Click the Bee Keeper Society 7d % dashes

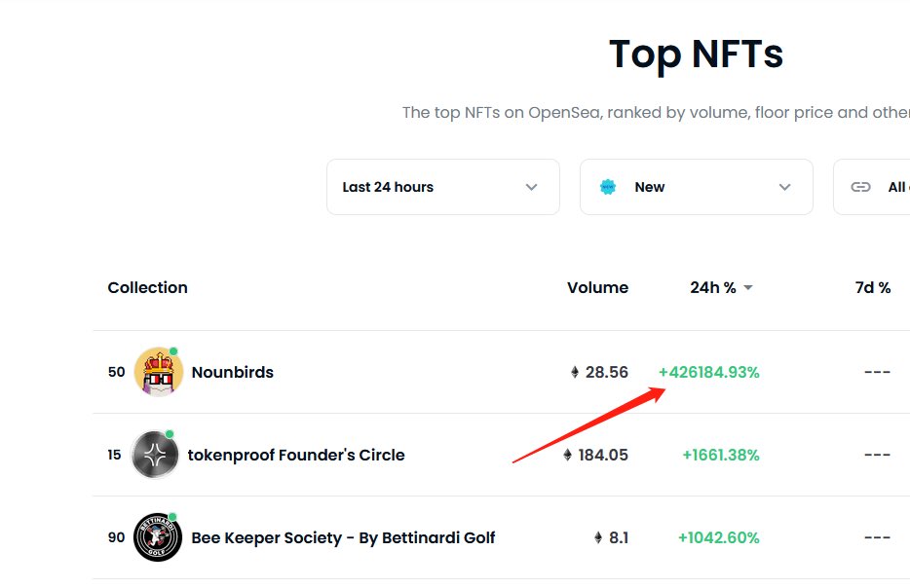point(877,538)
